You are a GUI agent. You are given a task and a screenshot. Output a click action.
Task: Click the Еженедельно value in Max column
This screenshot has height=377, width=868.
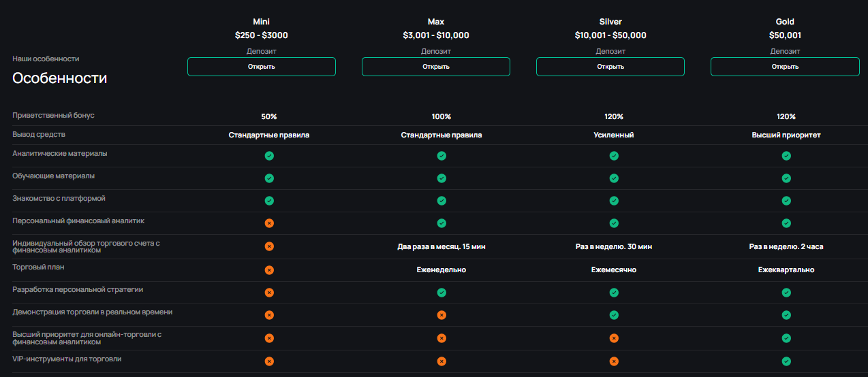pos(441,270)
